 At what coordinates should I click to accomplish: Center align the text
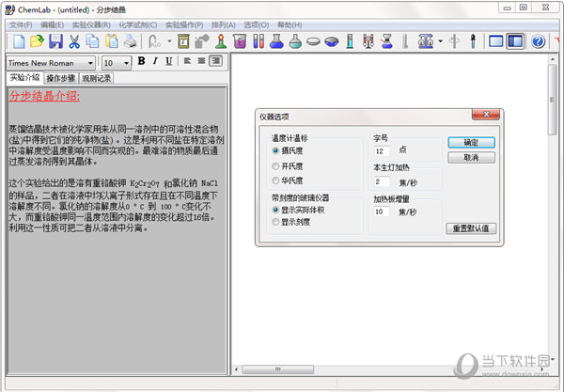click(201, 61)
